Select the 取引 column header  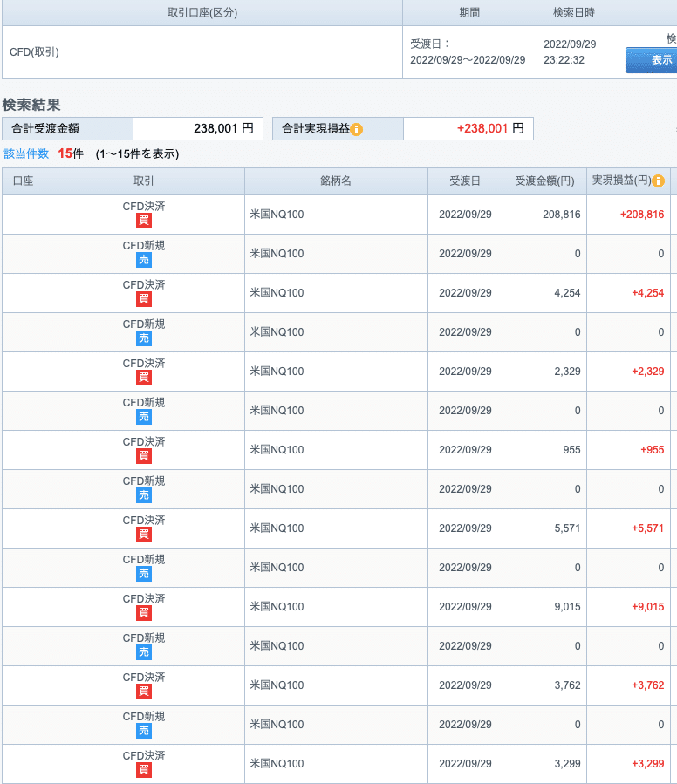point(144,181)
